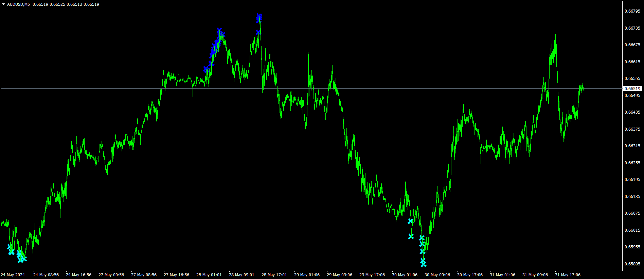Select the highlighted current price label 0.66519
Viewport: 644px width, 279px height.
[632, 88]
